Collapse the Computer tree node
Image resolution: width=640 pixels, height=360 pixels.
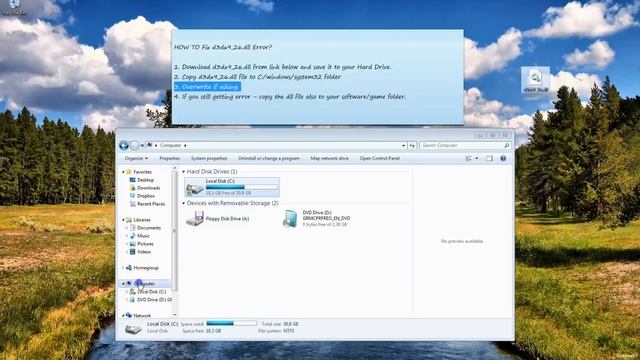coord(123,283)
